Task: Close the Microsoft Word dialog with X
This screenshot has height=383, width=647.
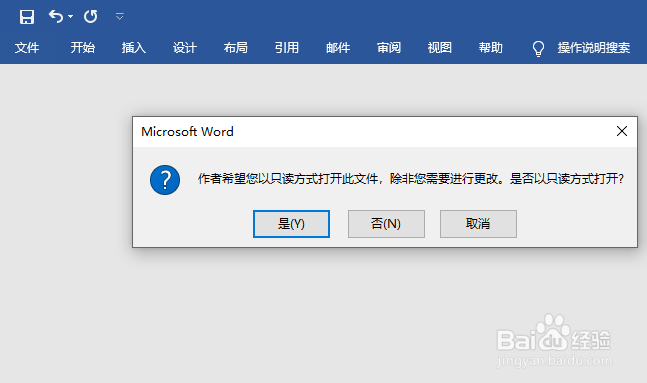Action: coord(622,131)
